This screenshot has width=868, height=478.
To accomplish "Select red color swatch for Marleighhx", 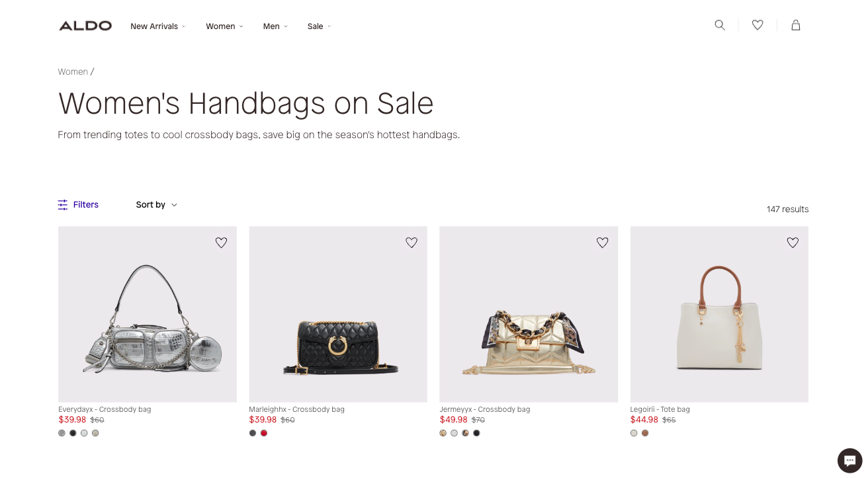I will coord(264,433).
